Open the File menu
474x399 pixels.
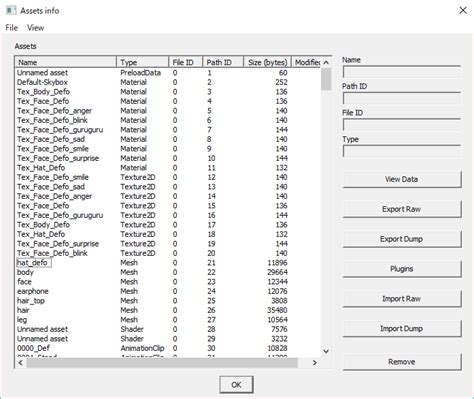[12, 28]
